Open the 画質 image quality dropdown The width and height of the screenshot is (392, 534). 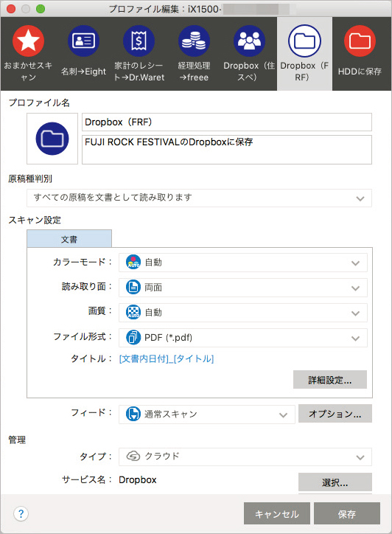(243, 313)
